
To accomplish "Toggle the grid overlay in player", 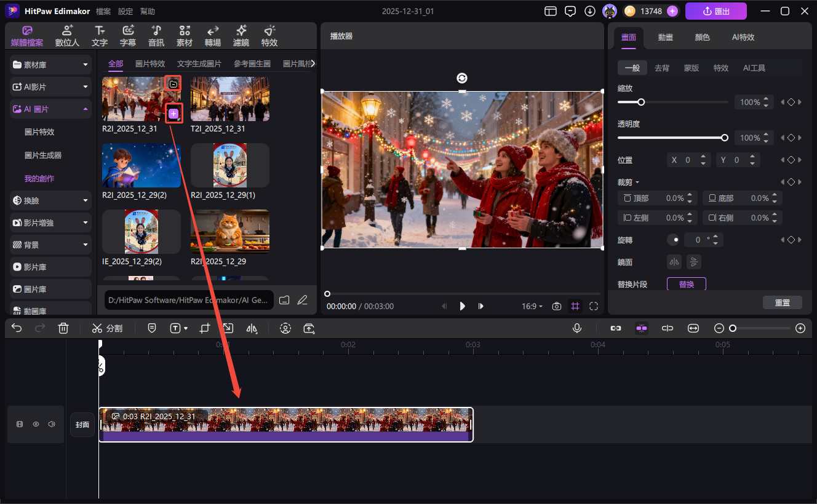I will click(x=575, y=306).
